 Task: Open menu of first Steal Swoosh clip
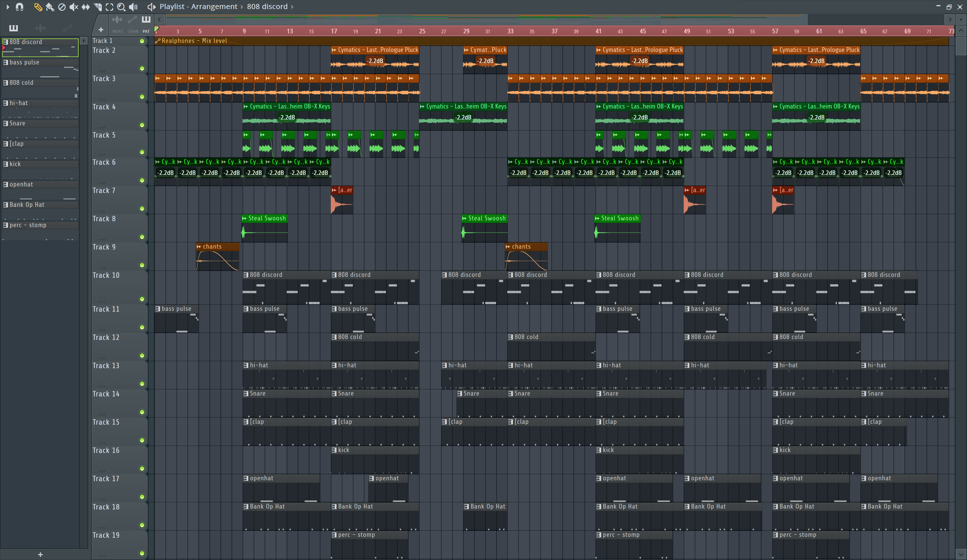[244, 218]
